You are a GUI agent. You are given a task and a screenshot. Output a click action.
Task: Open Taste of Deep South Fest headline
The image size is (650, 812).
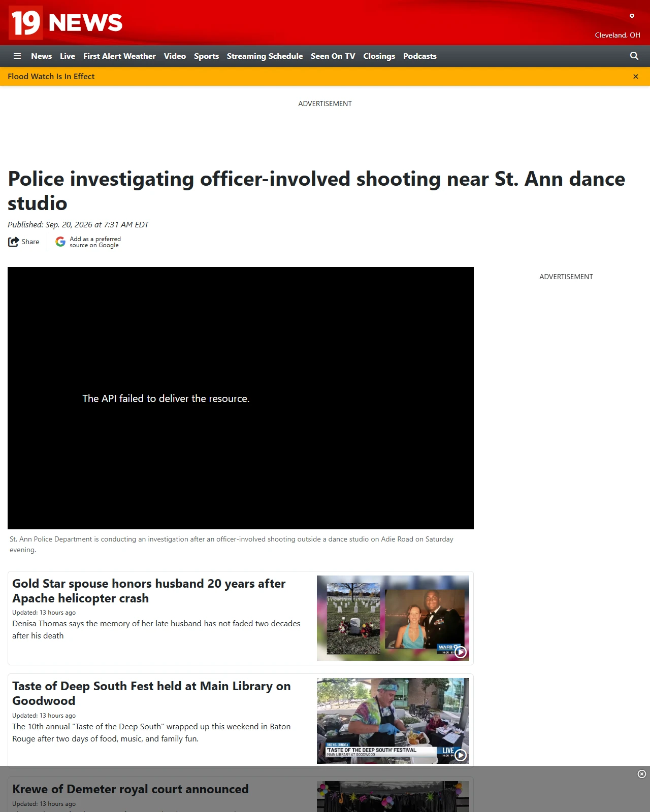151,693
